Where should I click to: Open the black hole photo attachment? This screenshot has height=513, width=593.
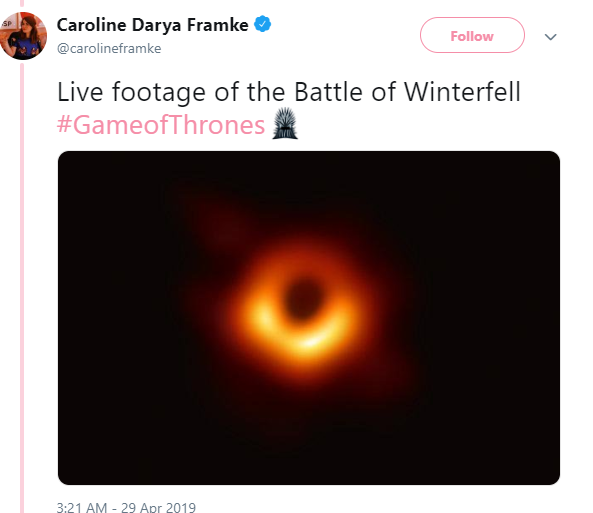[309, 318]
